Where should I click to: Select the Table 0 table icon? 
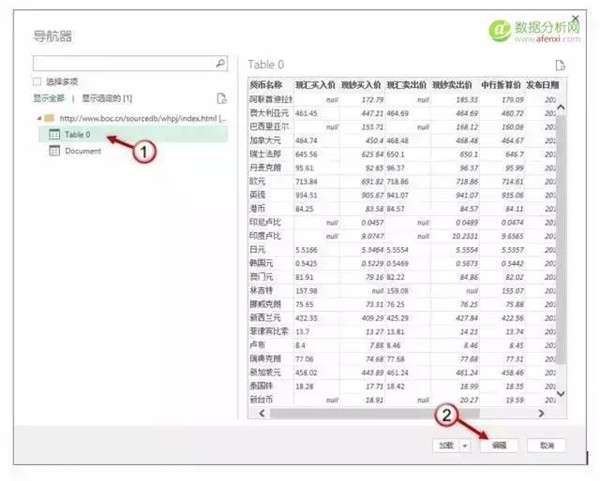pos(54,134)
